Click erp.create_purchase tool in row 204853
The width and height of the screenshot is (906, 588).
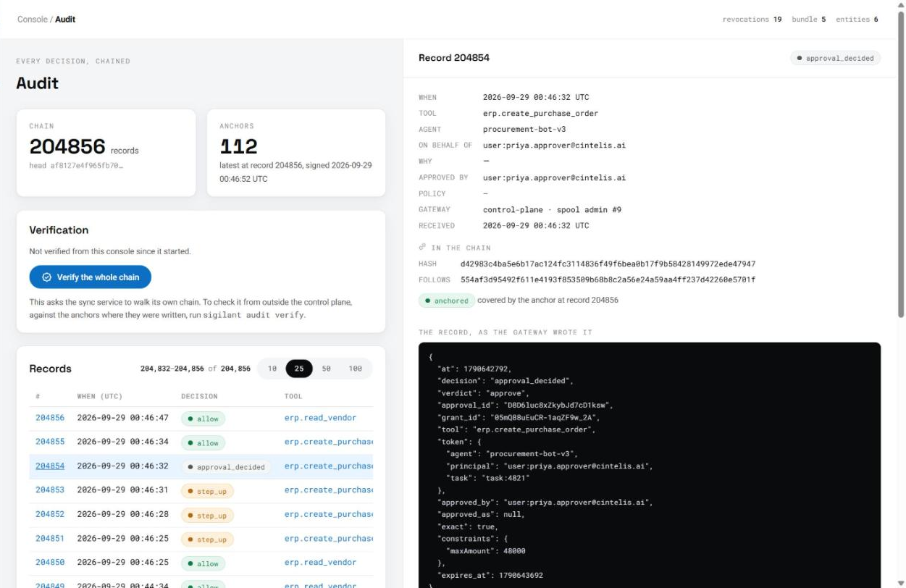pos(329,490)
